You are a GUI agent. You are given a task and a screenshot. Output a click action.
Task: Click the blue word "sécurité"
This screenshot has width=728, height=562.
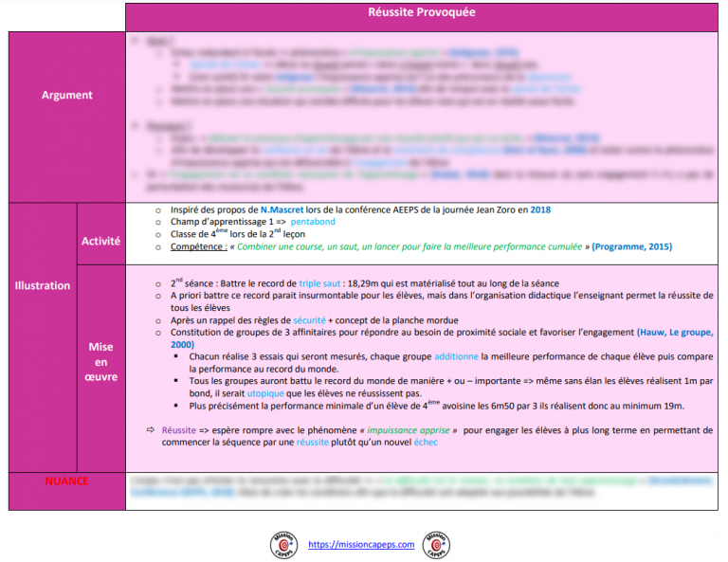310,320
